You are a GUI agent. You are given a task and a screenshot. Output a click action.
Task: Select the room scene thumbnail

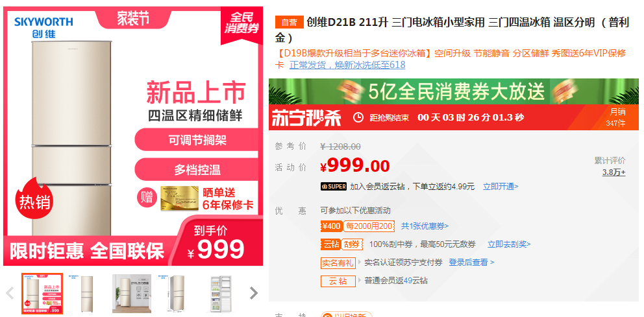(x=131, y=294)
